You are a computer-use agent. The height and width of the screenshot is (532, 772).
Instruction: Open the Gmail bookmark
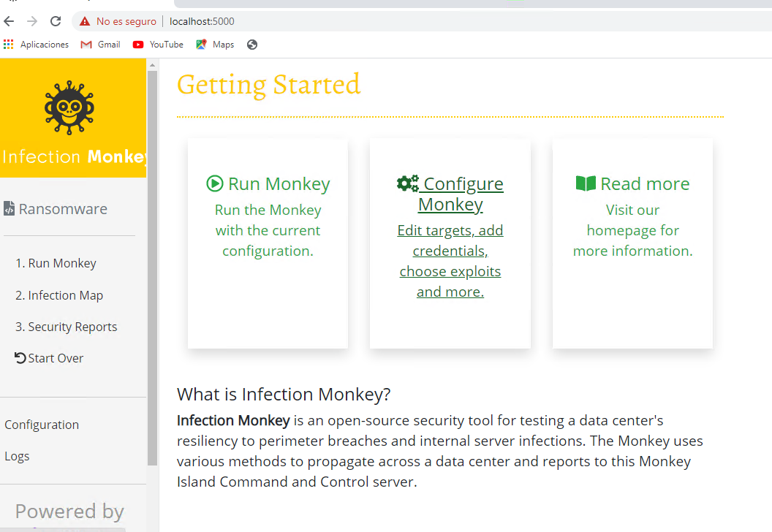pyautogui.click(x=100, y=45)
